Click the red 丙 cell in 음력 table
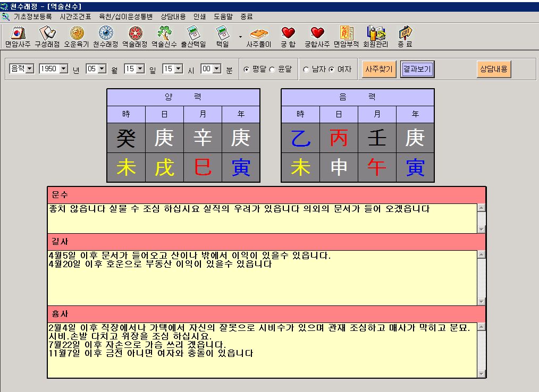Viewport: 539px width, 392px height. click(x=339, y=138)
